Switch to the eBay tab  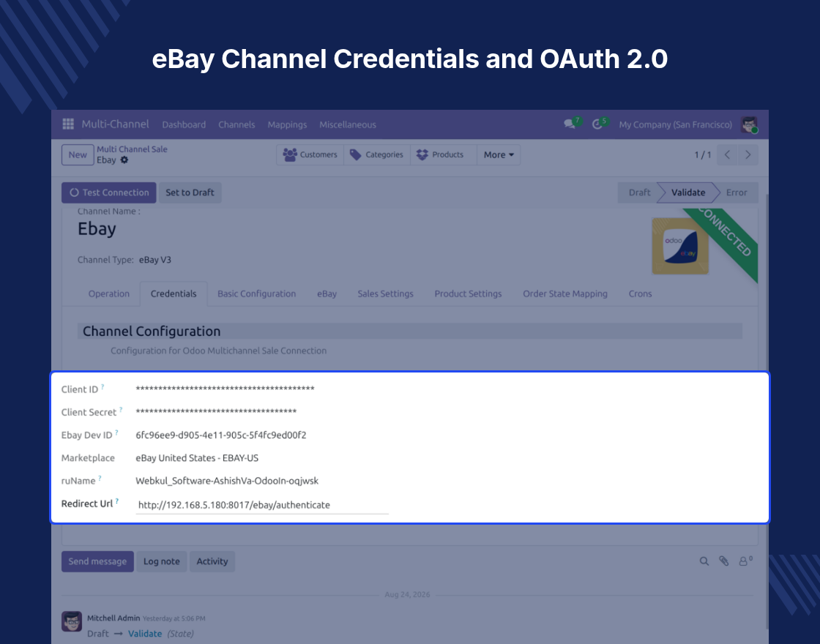(327, 293)
